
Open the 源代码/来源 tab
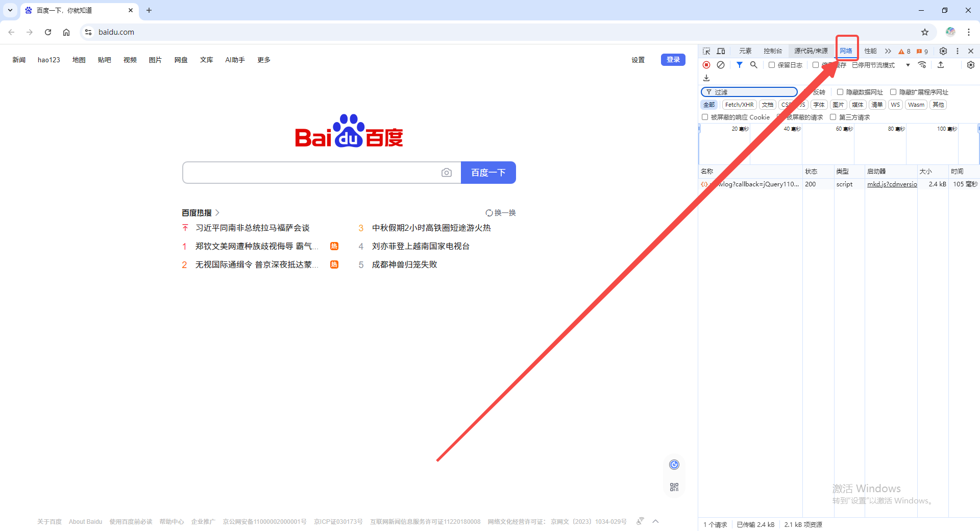(x=811, y=51)
